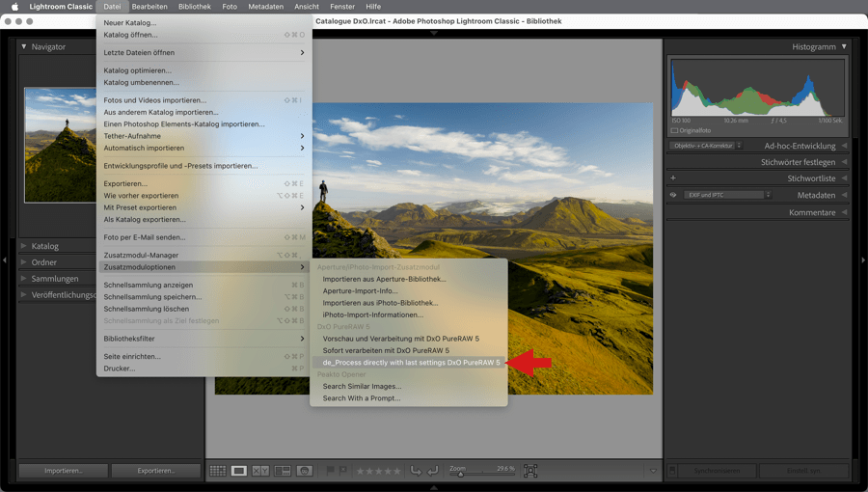The width and height of the screenshot is (868, 492).
Task: Open the Foto menu
Action: (x=230, y=7)
